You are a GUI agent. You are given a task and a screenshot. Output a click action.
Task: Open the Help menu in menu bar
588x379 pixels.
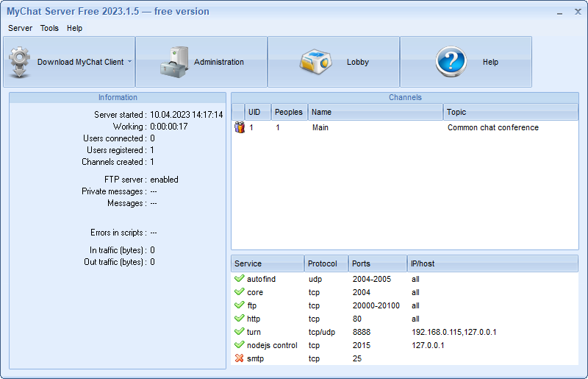click(x=75, y=28)
